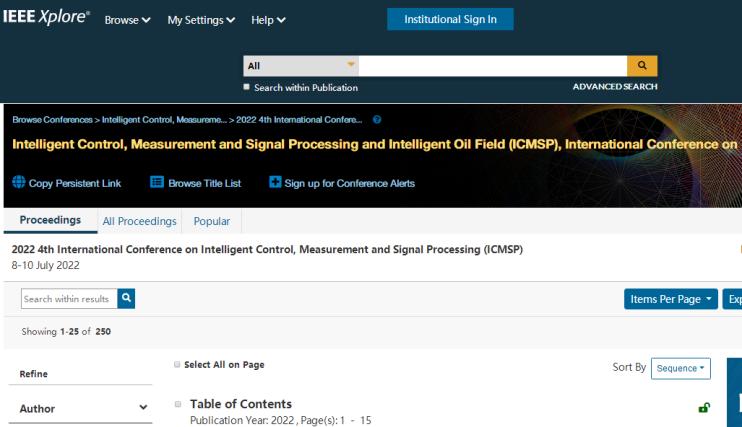The image size is (742, 427).
Task: Open the All search category dropdown
Action: pyautogui.click(x=300, y=66)
